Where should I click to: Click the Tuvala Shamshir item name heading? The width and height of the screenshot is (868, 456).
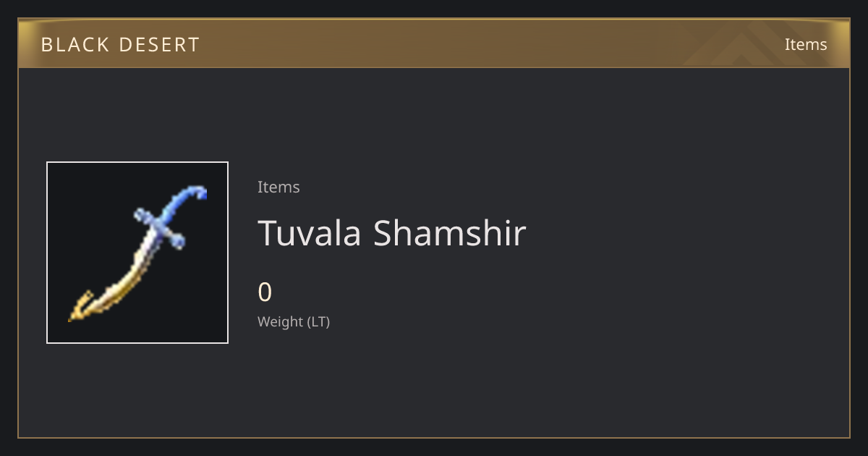click(x=391, y=233)
